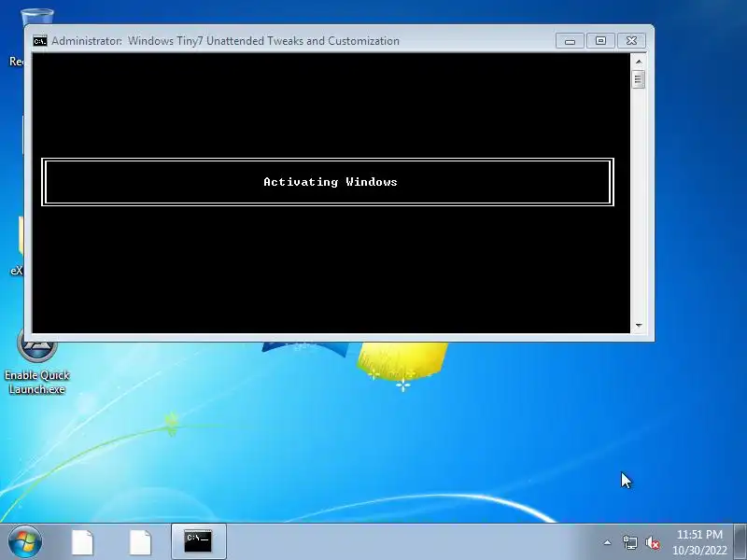Click the console scrollbar down arrow
This screenshot has height=560, width=747.
pyautogui.click(x=639, y=325)
